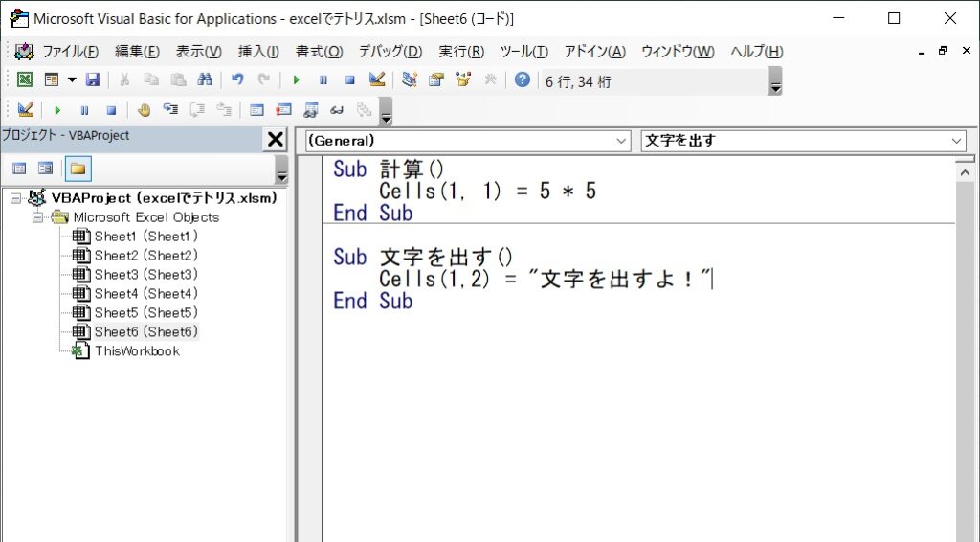Collapse the Microsoft Excel Objects folder

[38, 217]
